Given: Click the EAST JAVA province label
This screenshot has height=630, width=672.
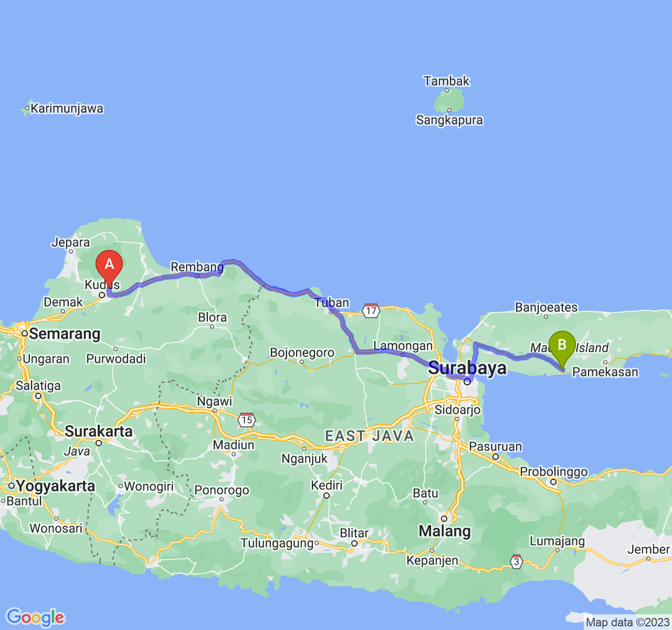Looking at the screenshot, I should coord(370,436).
